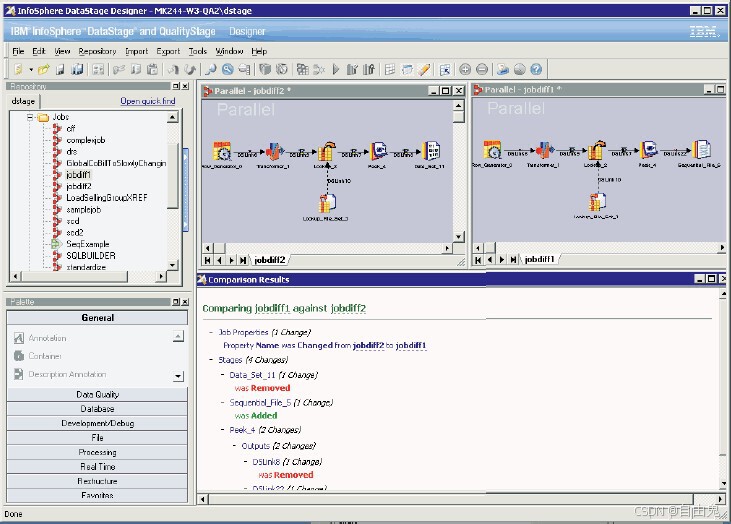Click the Quick find toolbar icon
This screenshot has width=731, height=524.
point(211,69)
